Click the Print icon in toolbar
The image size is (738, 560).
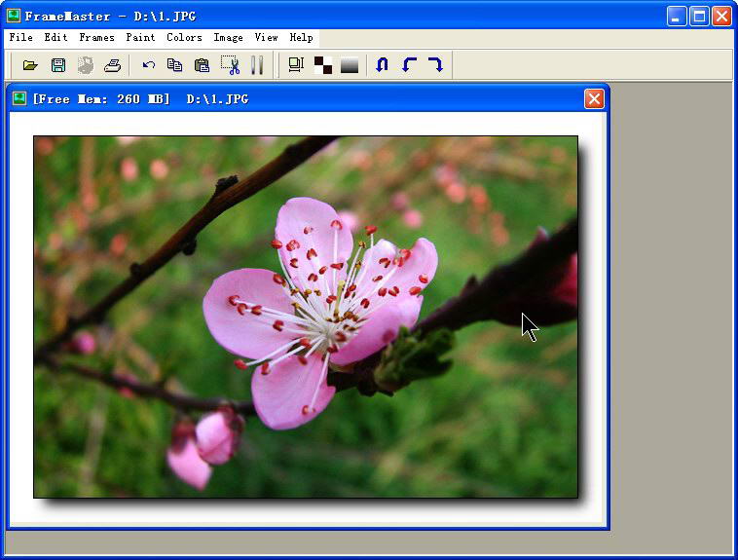(x=113, y=65)
